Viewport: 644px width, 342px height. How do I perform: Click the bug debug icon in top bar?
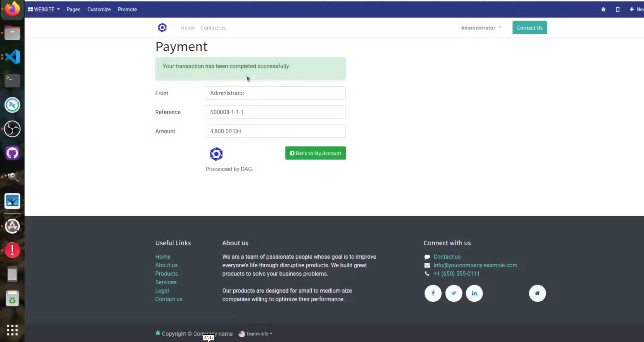point(603,9)
